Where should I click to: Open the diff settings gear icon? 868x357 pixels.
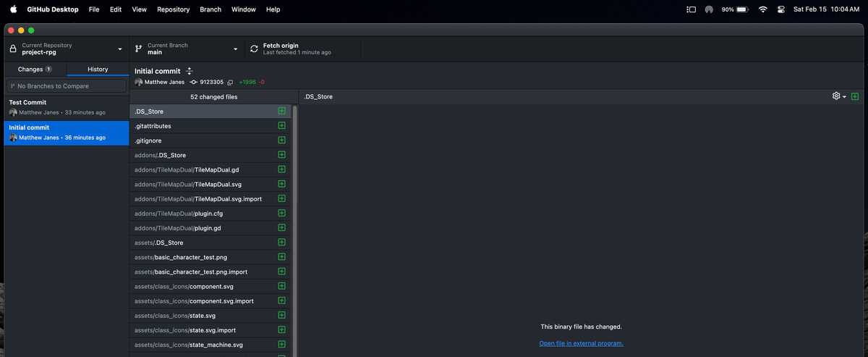coord(836,96)
